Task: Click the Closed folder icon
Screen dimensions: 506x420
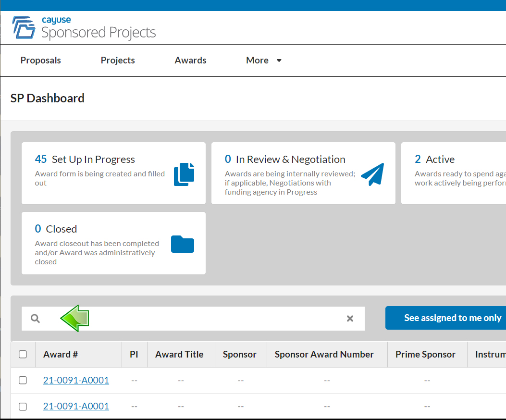Action: (183, 244)
